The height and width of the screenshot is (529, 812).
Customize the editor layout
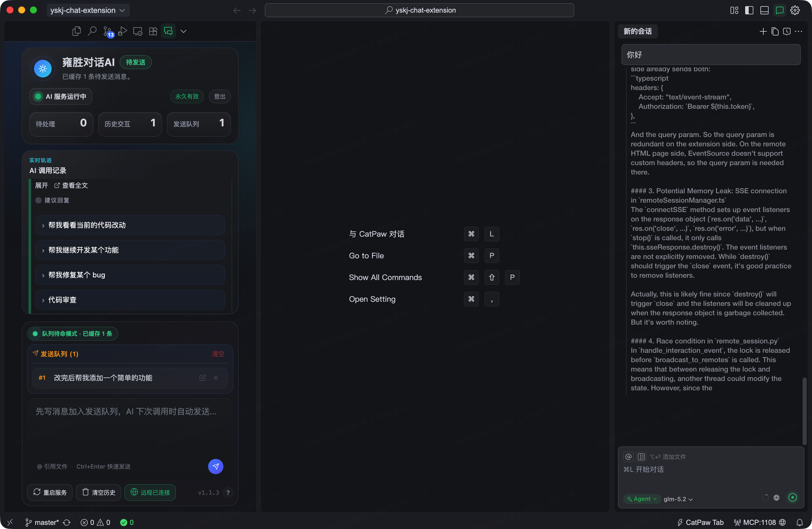(x=734, y=10)
